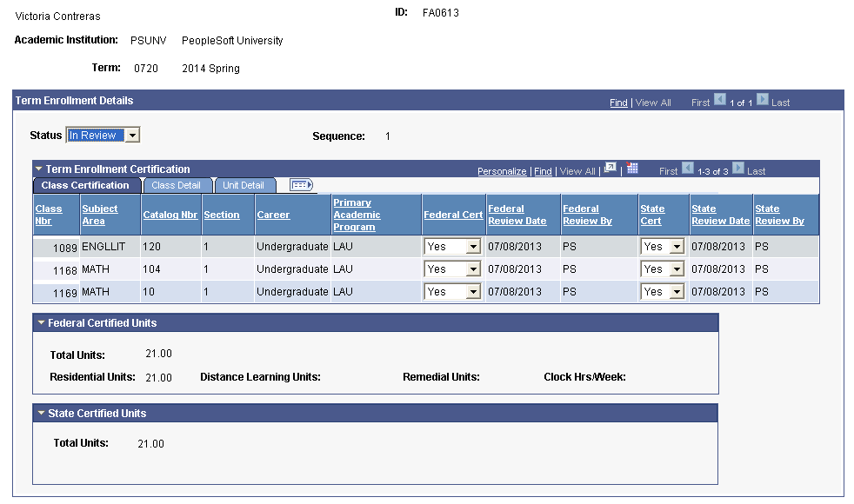Switch to the Class Detail tab

pyautogui.click(x=177, y=185)
